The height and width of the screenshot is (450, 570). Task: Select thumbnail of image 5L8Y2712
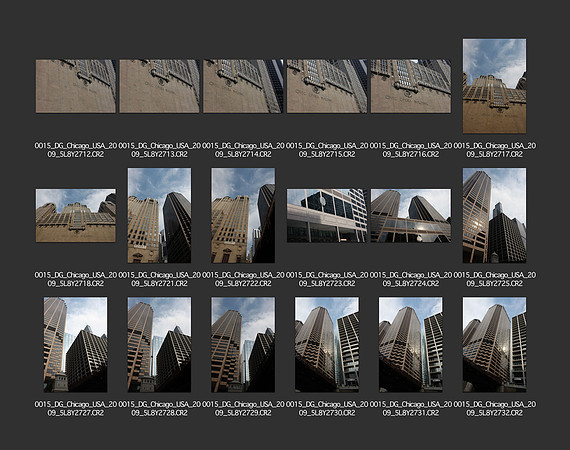(76, 86)
